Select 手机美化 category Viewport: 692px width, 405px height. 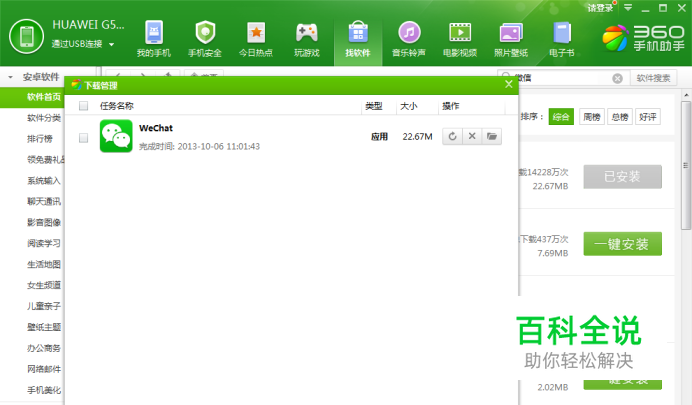point(43,390)
